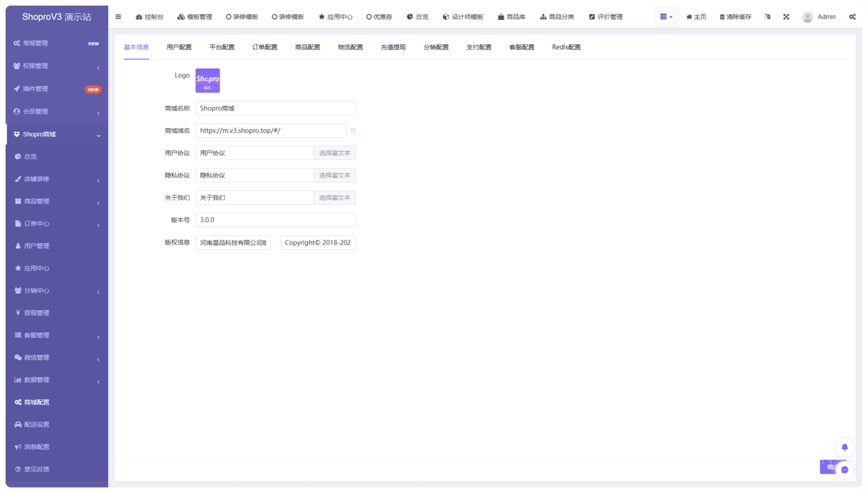Open the list-view dropdown in top bar
The image size is (868, 493).
[666, 17]
